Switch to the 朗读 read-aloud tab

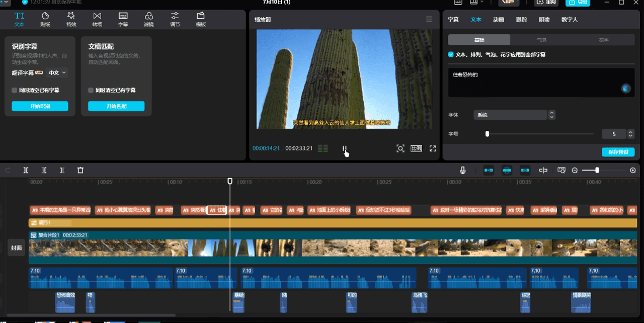point(544,20)
